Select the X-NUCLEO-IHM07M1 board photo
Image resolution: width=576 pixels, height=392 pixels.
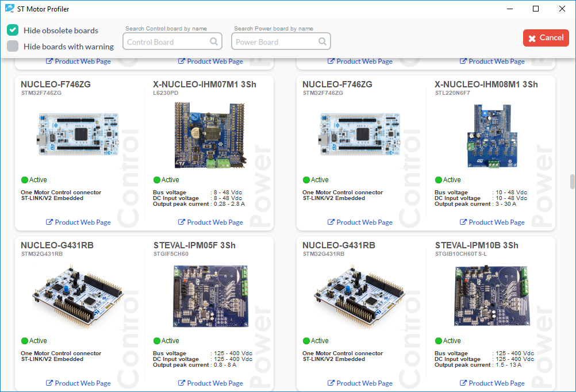tap(210, 135)
